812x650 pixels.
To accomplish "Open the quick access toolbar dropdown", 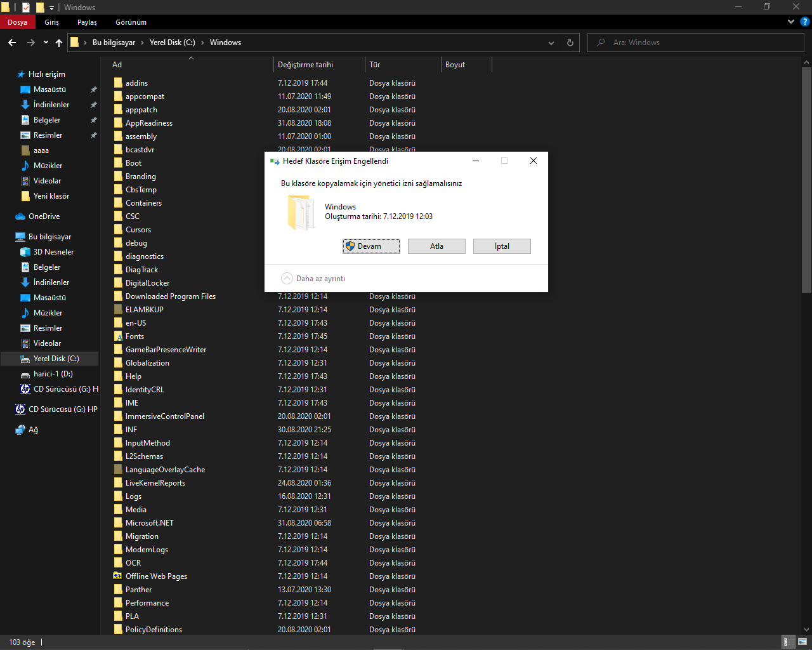I will click(52, 8).
